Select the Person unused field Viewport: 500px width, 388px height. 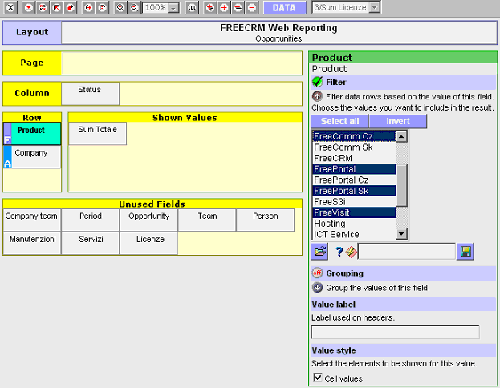click(265, 220)
